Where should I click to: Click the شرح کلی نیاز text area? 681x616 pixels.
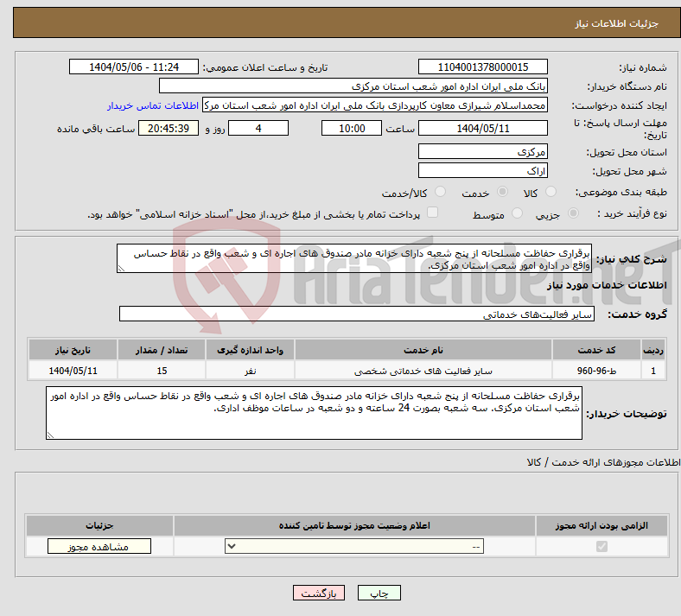pos(354,258)
